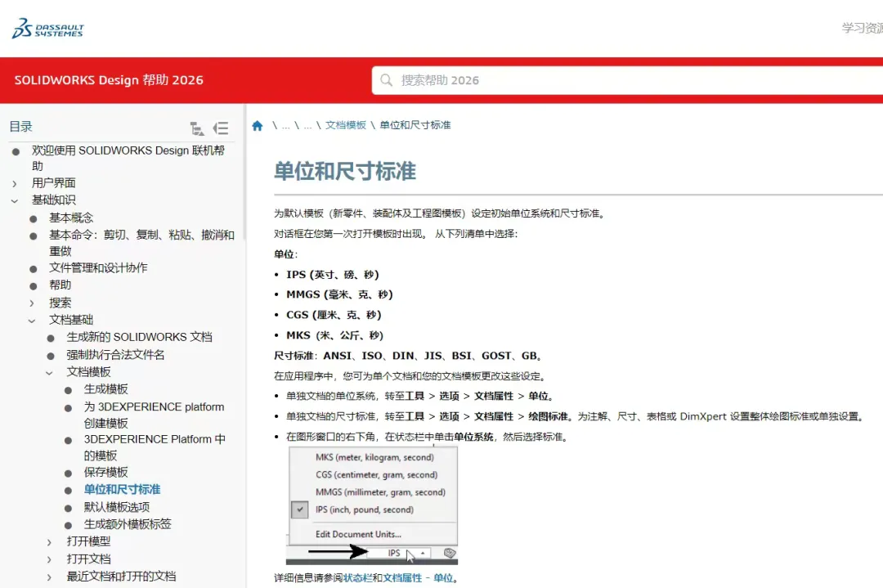Open 生成新的 SOLIDWORKS 文档 topic
Viewport: 883px width, 588px height.
coord(139,337)
